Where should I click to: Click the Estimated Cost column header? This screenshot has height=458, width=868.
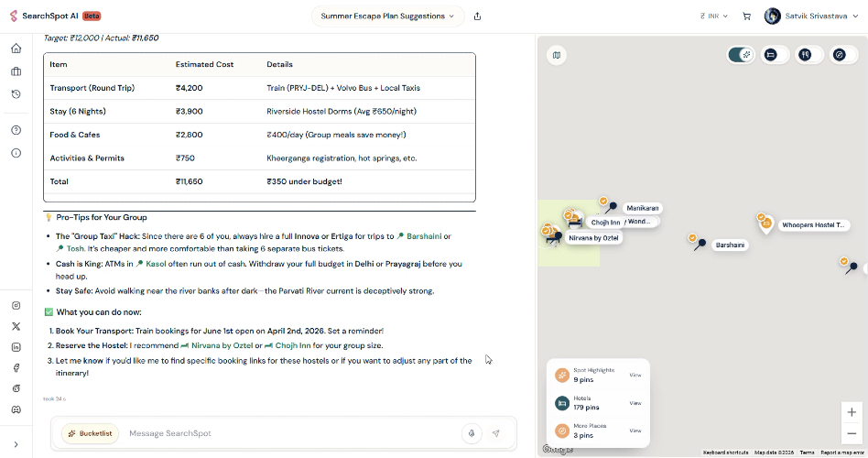pos(204,64)
